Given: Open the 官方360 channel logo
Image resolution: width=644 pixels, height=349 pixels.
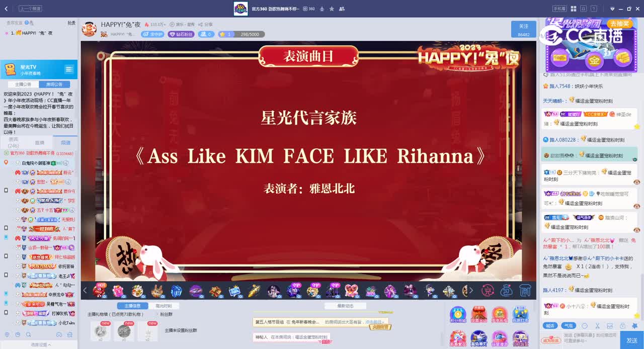Looking at the screenshot, I should [x=240, y=9].
